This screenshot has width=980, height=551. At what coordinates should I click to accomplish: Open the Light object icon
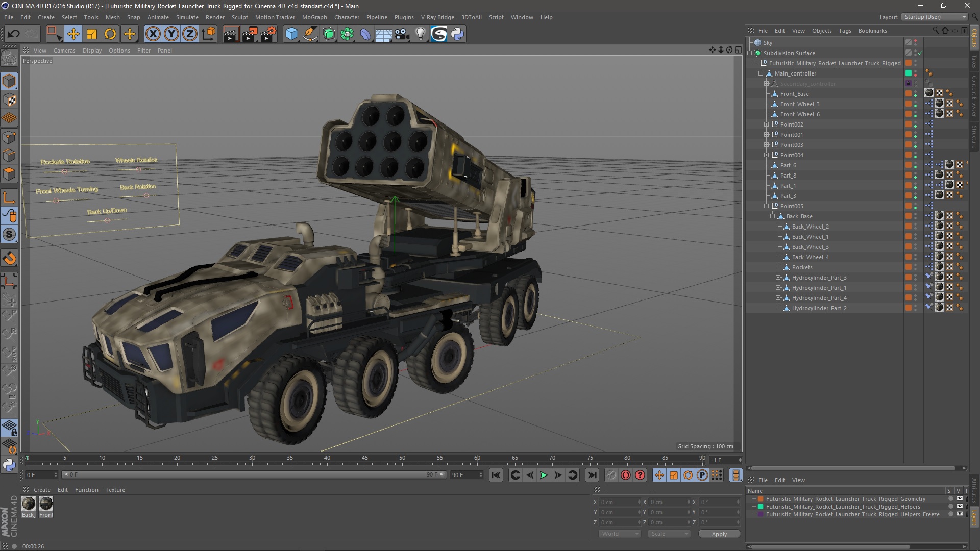(x=420, y=34)
